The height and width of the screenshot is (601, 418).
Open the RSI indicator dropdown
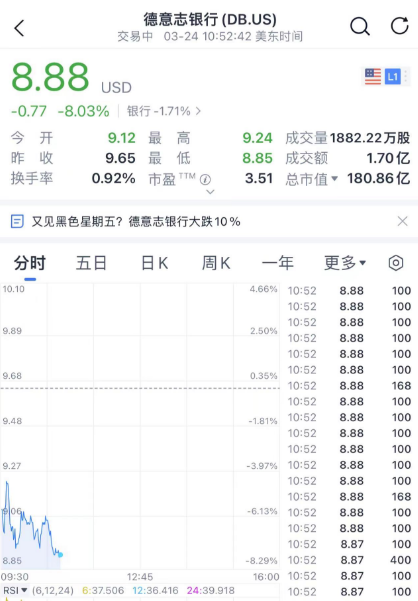pyautogui.click(x=15, y=590)
